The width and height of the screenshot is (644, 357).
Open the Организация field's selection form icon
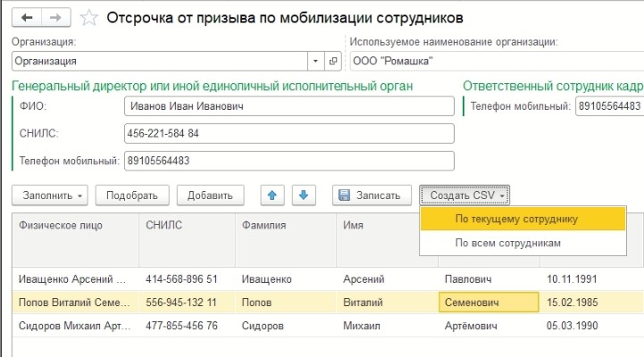pyautogui.click(x=333, y=62)
